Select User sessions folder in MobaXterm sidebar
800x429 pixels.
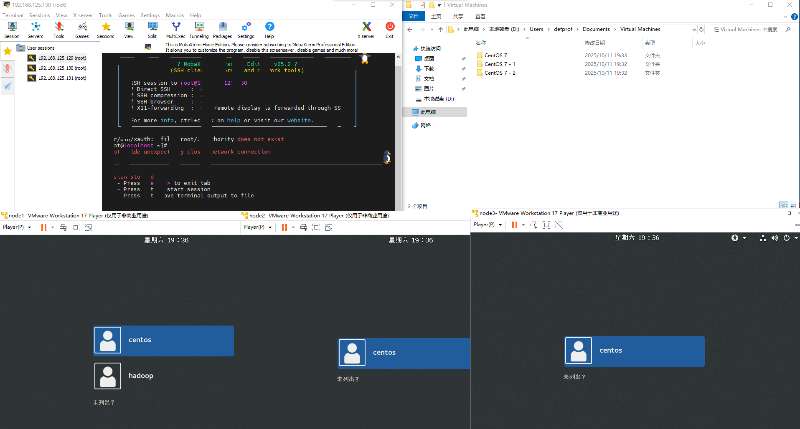[x=36, y=48]
